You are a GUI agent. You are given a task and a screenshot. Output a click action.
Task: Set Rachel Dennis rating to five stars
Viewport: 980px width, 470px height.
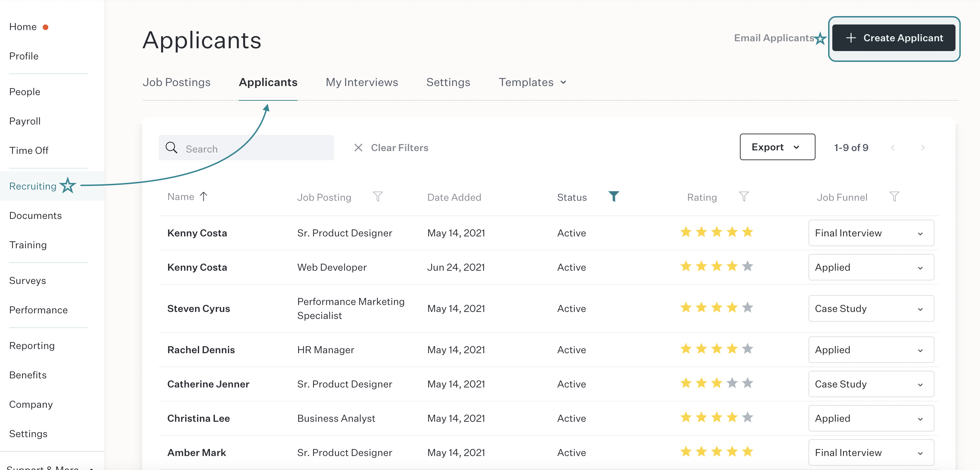click(x=748, y=349)
